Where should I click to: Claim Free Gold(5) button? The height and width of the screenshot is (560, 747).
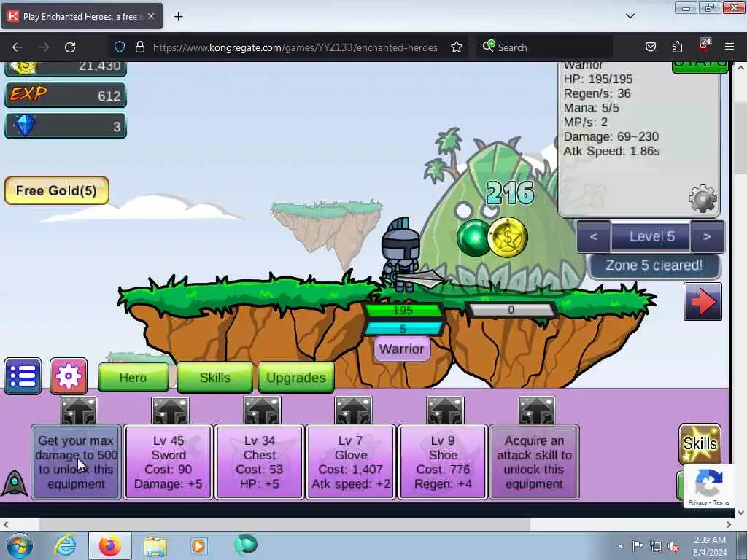click(57, 190)
